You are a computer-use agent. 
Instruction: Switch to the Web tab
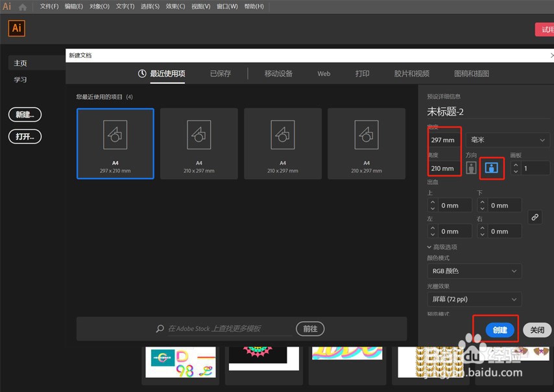coord(324,73)
